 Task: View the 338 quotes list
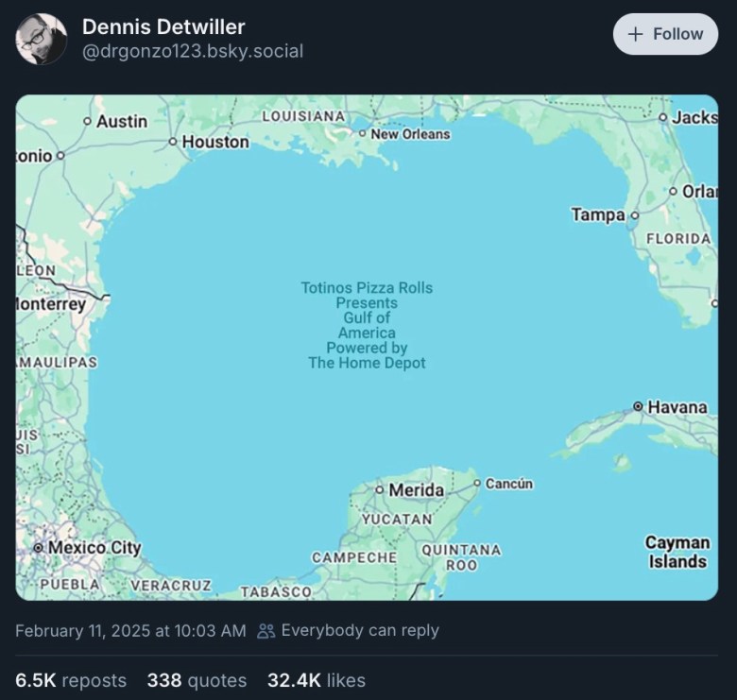[197, 680]
